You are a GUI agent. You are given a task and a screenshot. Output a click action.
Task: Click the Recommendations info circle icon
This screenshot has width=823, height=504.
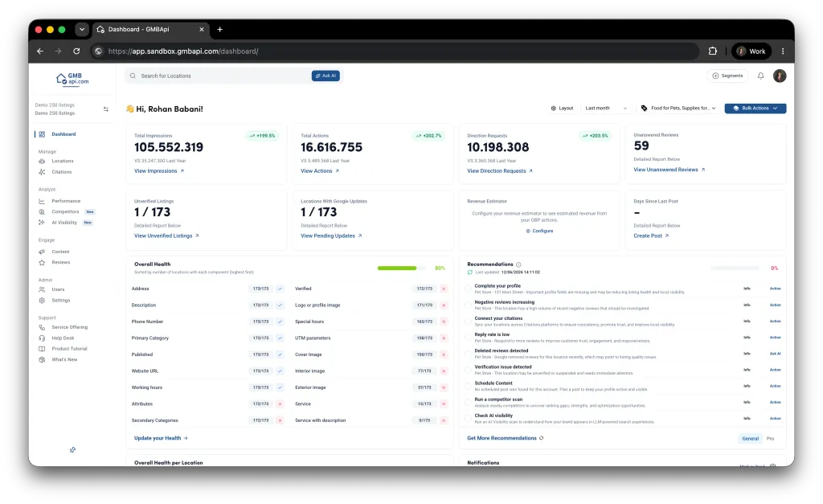pos(518,265)
